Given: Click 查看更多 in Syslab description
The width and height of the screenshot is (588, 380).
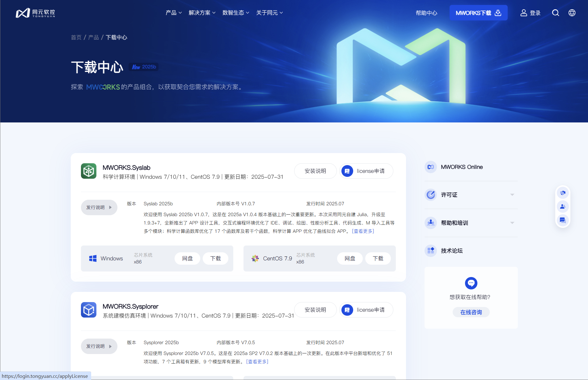Looking at the screenshot, I should (x=363, y=231).
